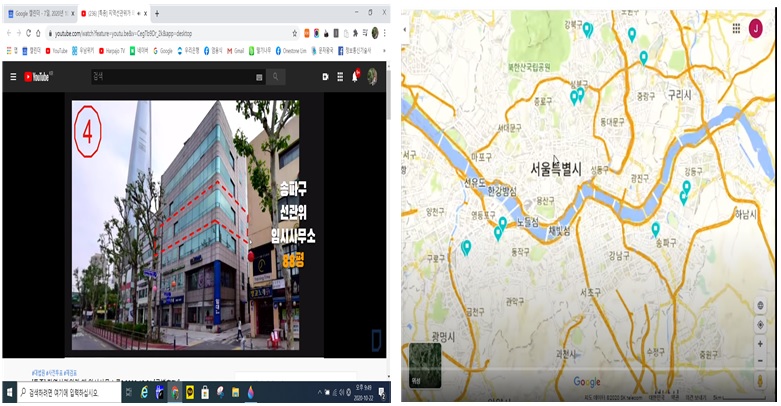The height and width of the screenshot is (406, 781).
Task: Switch to the YouTube tab
Action: [x=112, y=13]
